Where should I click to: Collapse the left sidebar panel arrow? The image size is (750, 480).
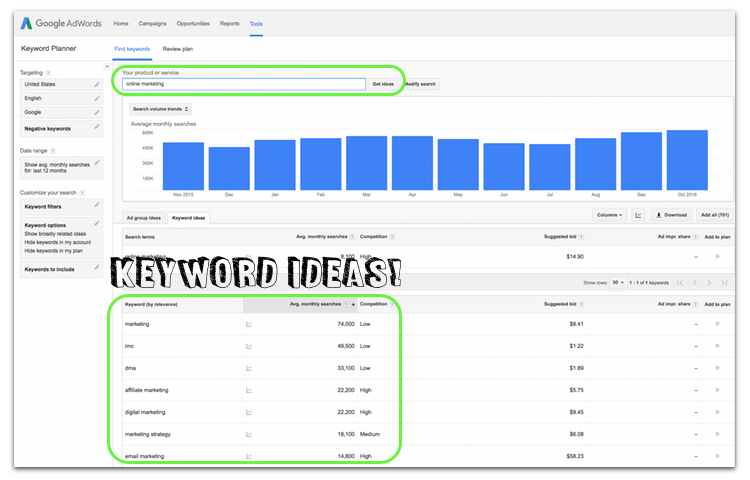(x=107, y=66)
